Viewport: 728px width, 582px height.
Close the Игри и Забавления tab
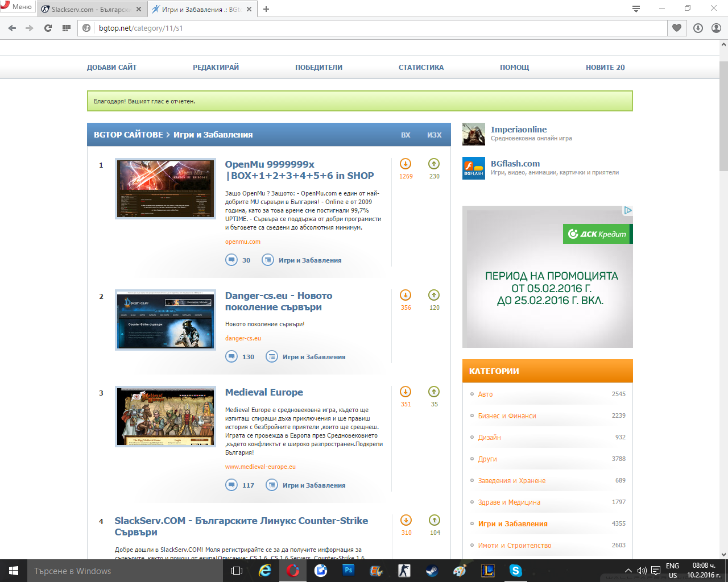[249, 9]
